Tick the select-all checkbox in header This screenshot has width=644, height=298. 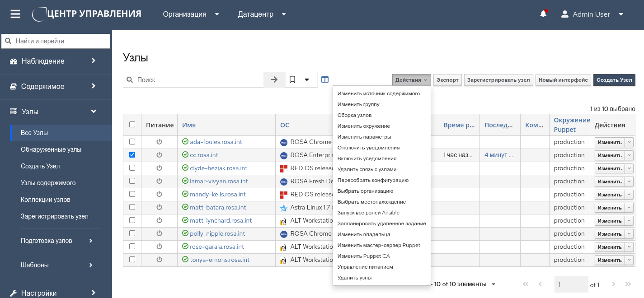point(132,125)
